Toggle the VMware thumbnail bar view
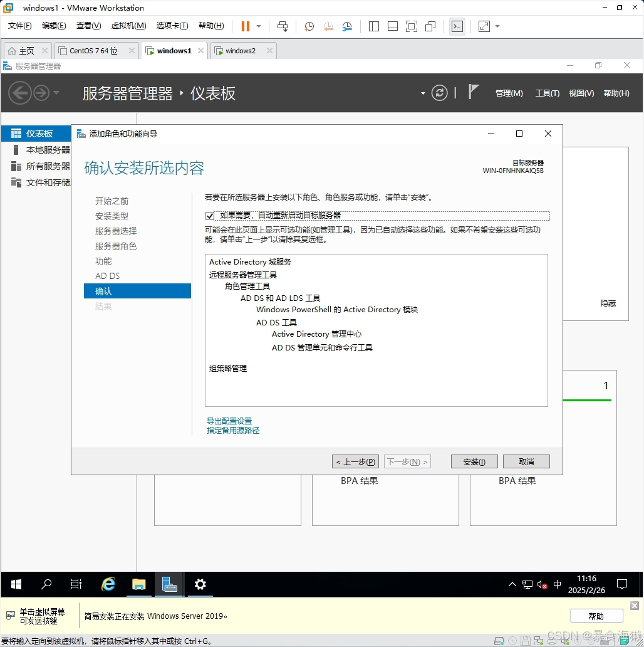644x647 pixels. pyautogui.click(x=393, y=26)
